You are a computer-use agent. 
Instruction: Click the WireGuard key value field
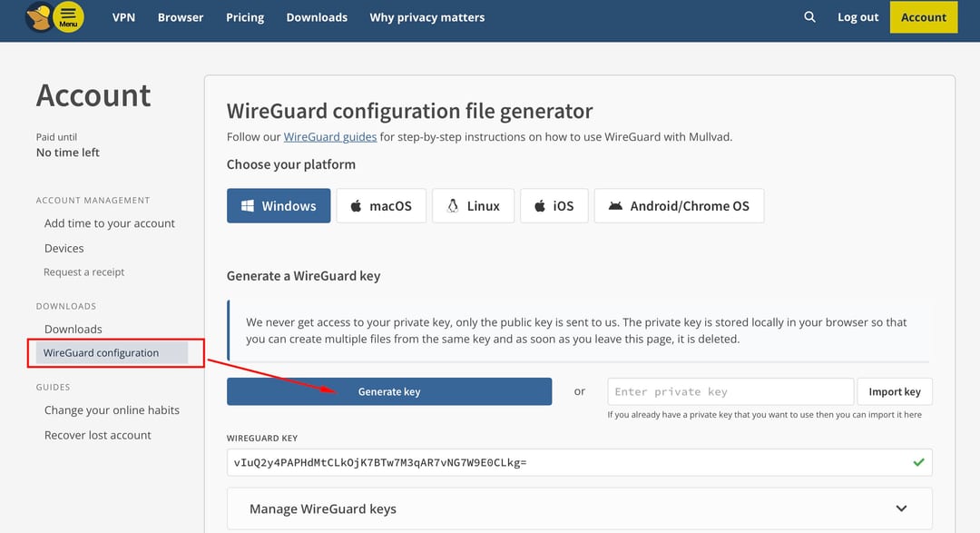[579, 462]
